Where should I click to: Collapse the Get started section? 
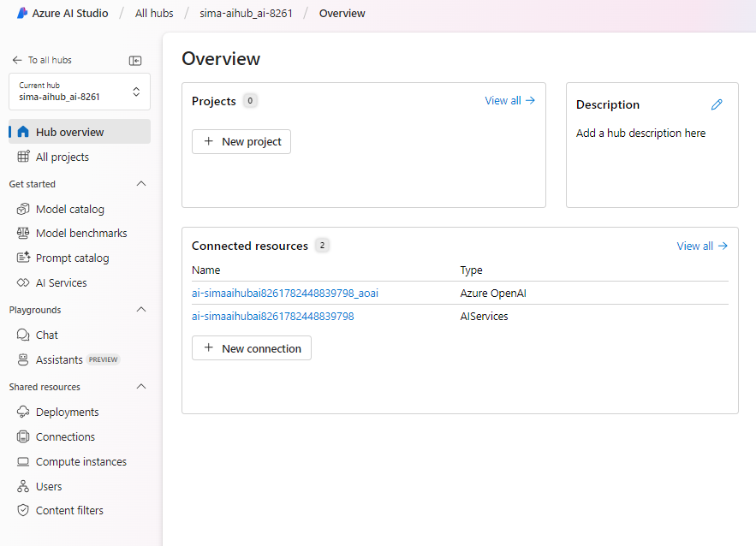click(x=141, y=184)
